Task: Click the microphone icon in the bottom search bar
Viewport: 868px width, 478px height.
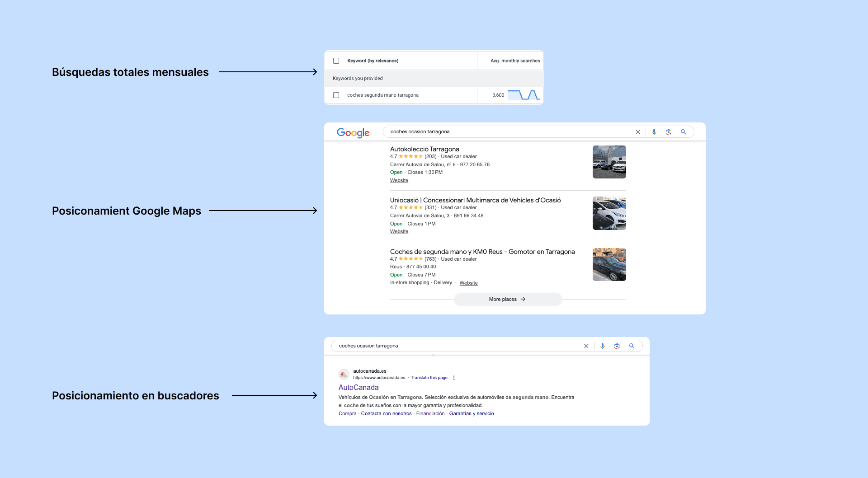Action: coord(603,346)
